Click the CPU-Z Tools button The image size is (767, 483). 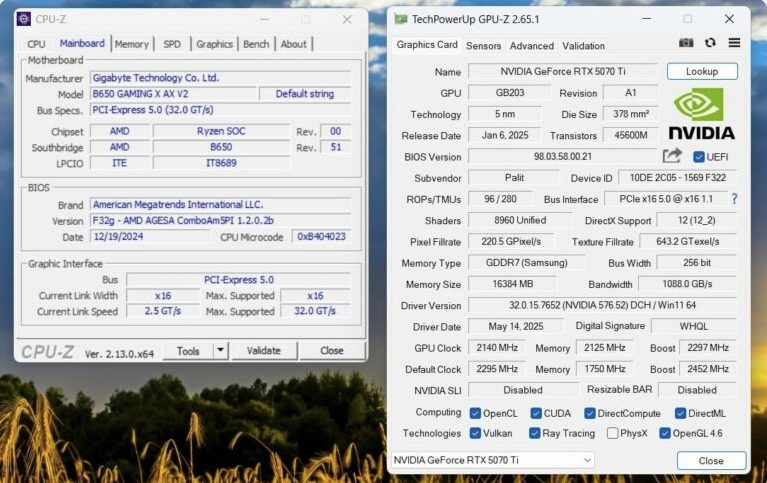click(x=188, y=351)
